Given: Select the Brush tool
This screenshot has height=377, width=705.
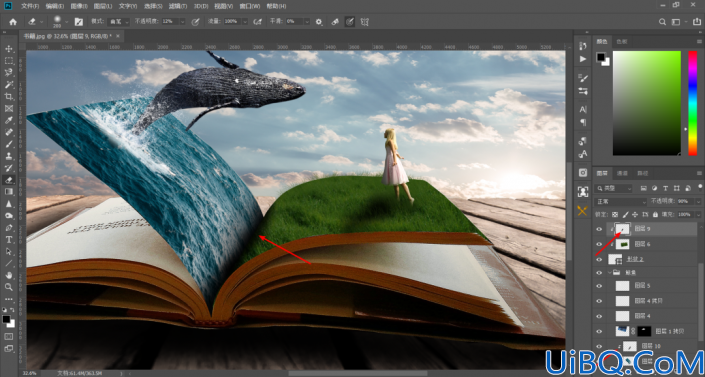Looking at the screenshot, I should point(9,144).
